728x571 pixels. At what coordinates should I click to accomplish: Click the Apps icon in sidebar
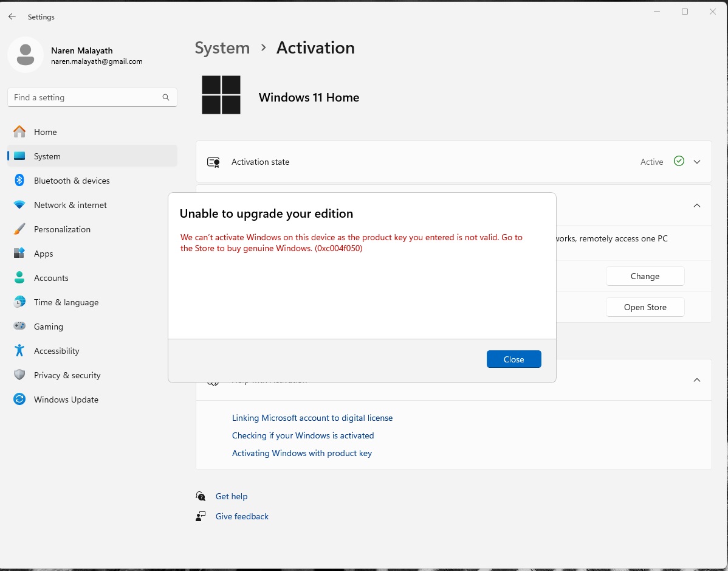click(19, 253)
